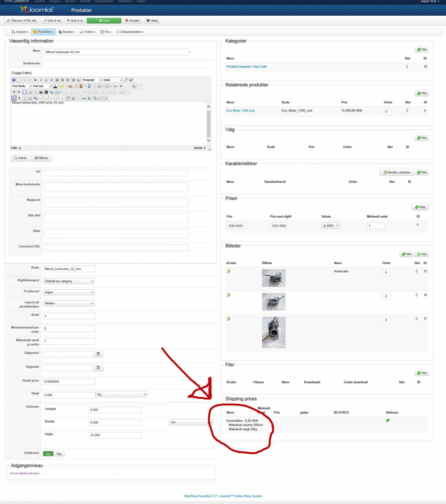
Task: Open the Salgsslut calendar picker
Action: tap(98, 368)
